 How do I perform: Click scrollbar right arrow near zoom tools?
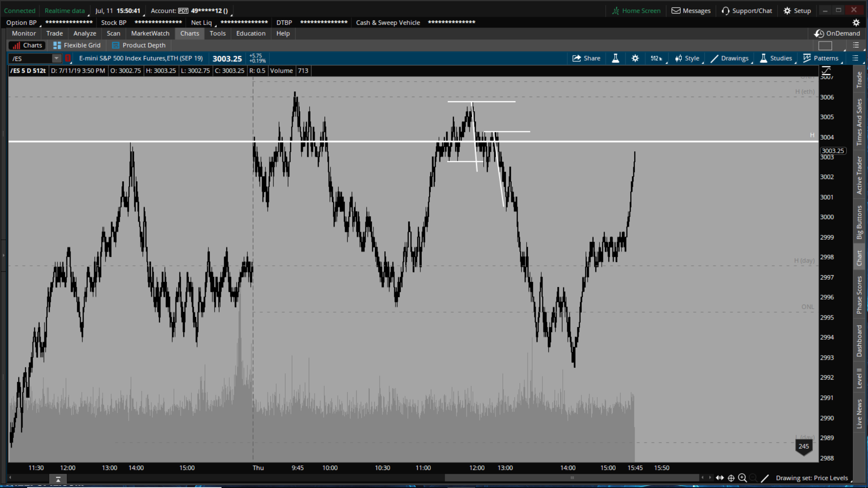point(710,478)
